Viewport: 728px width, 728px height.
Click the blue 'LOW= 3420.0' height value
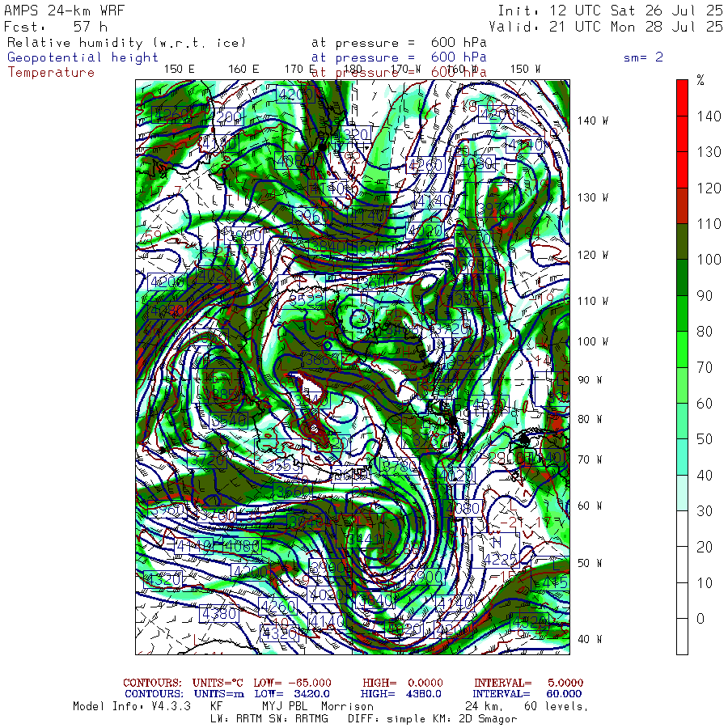(292, 694)
